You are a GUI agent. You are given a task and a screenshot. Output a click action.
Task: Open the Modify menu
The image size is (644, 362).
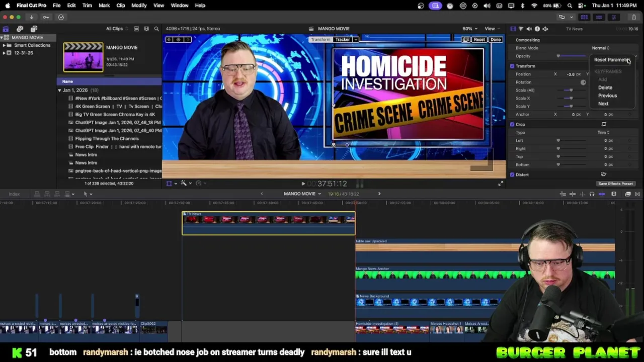(x=139, y=6)
